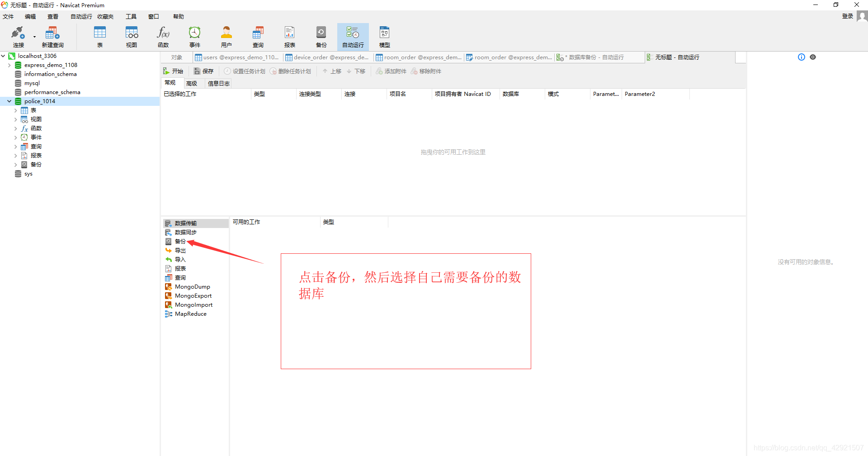Click the 登录 link
Viewport: 868px width, 456px height.
click(x=847, y=16)
